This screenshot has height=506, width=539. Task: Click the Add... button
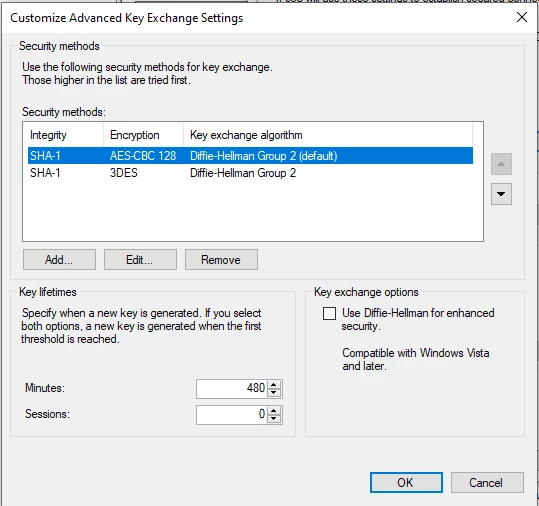59,260
